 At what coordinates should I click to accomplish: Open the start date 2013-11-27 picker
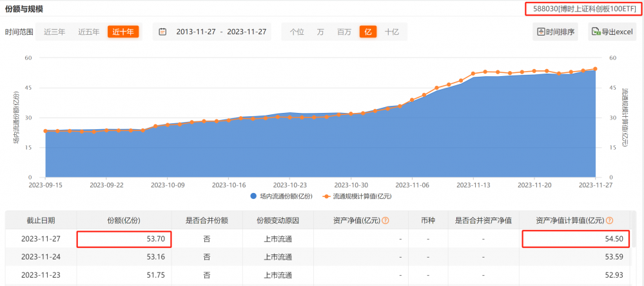tap(195, 32)
